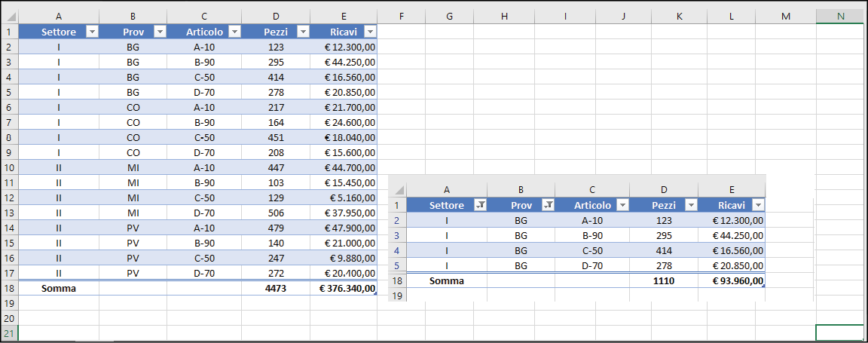Viewport: 868px width, 343px height.
Task: Open Ricavi filter arrow in filtered table
Action: tap(759, 206)
